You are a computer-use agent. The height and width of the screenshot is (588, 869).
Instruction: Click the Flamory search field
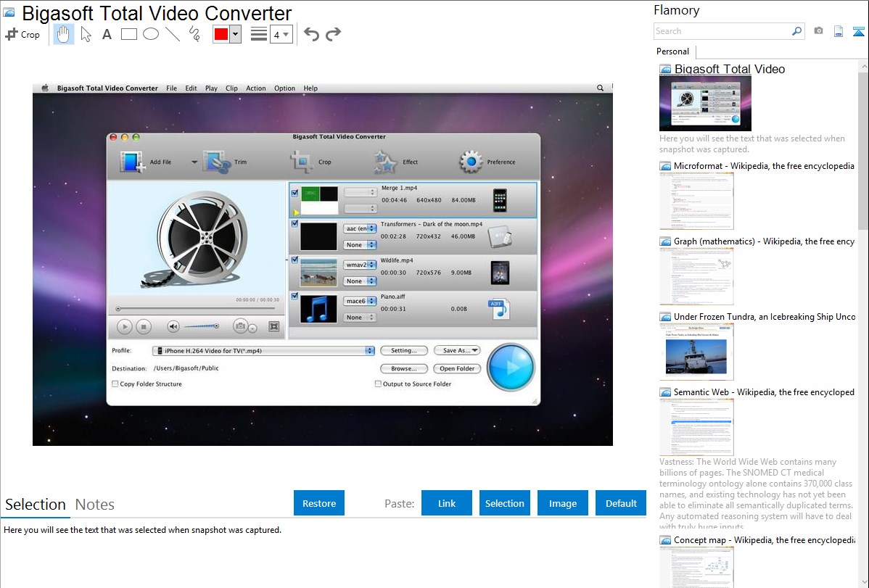coord(722,31)
